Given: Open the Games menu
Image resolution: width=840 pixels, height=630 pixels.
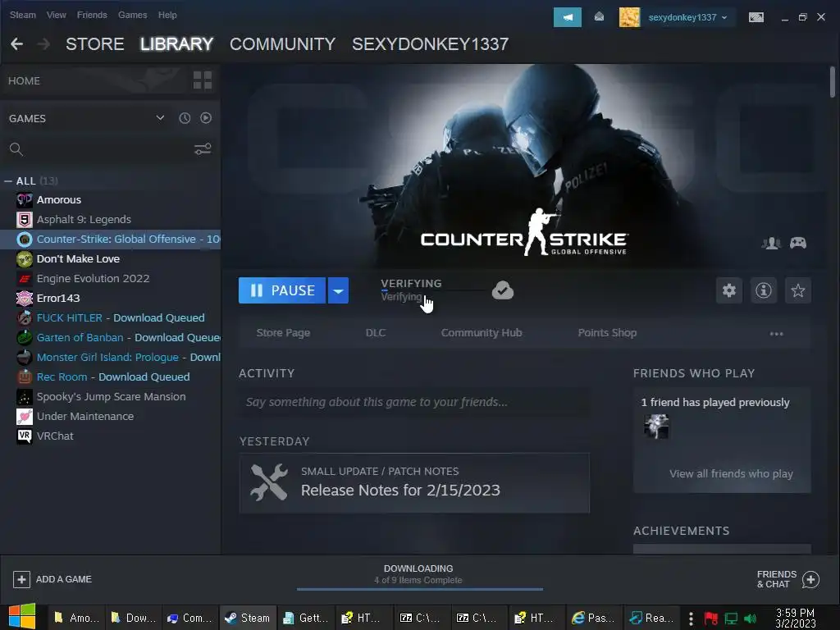Looking at the screenshot, I should [x=132, y=15].
